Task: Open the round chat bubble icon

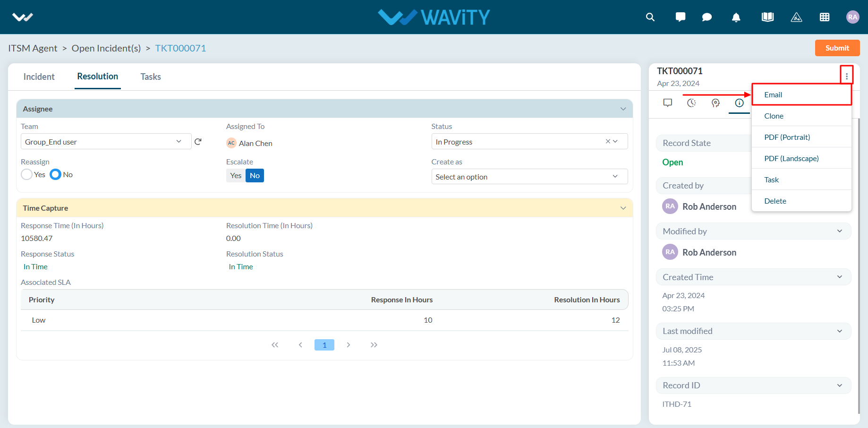Action: click(707, 17)
